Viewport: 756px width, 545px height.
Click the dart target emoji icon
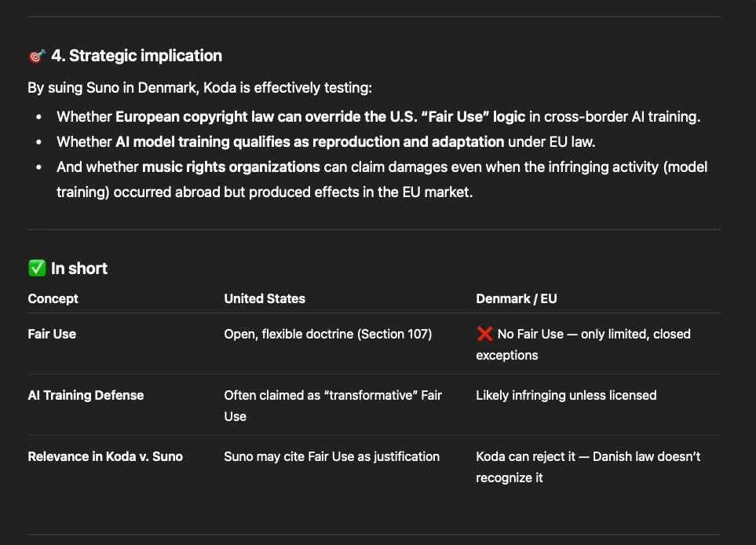click(x=36, y=56)
